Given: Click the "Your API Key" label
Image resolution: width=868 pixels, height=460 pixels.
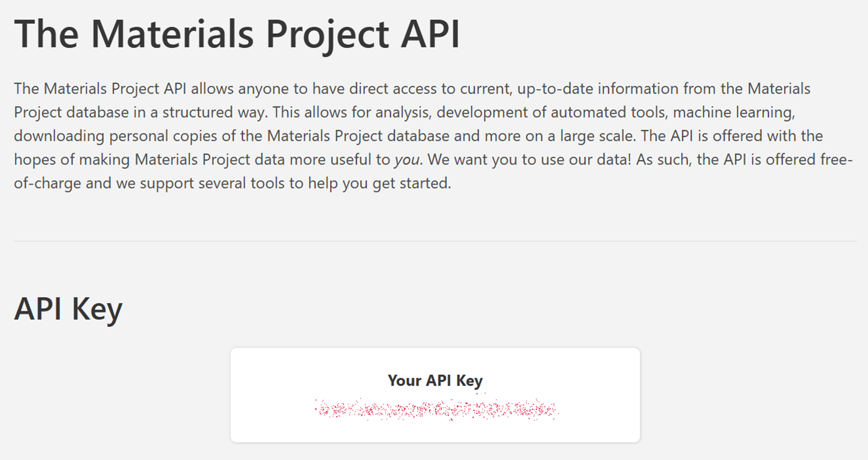Looking at the screenshot, I should pos(435,381).
